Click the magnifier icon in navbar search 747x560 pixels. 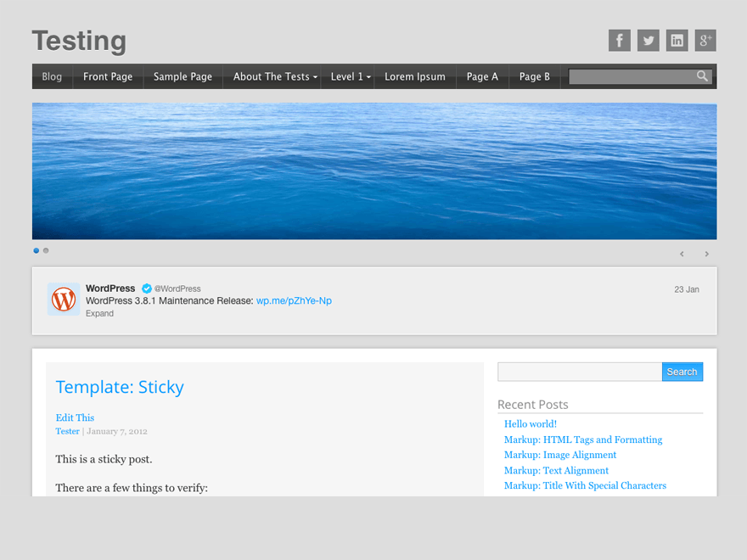702,76
